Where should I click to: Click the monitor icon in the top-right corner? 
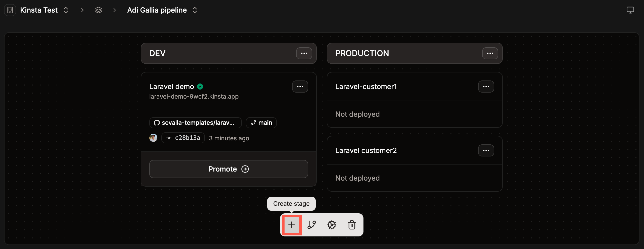point(630,10)
